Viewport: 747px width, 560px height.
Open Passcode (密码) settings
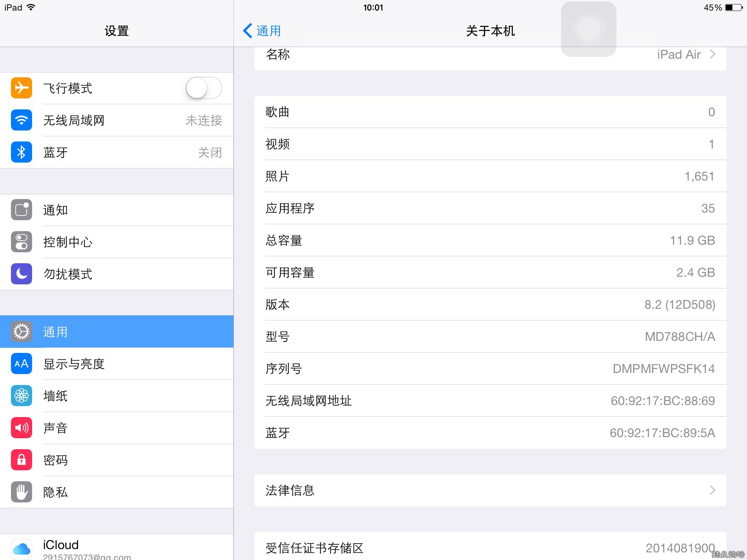click(55, 460)
